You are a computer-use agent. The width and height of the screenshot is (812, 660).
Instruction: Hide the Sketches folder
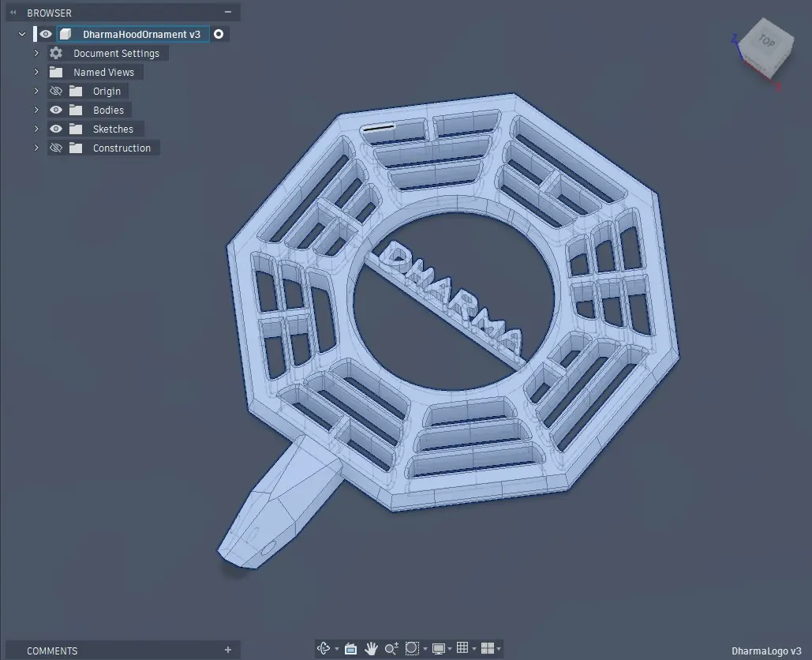[56, 129]
